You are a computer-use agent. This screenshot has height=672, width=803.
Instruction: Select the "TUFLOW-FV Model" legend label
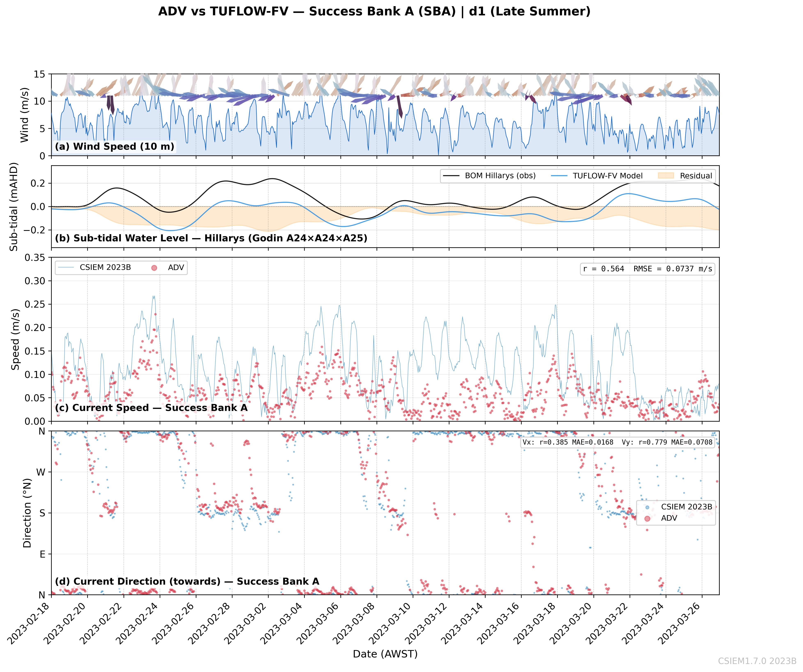608,176
